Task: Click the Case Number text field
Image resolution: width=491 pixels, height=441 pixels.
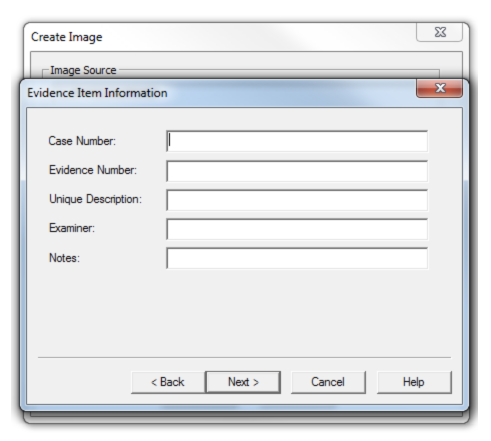Action: coord(297,141)
